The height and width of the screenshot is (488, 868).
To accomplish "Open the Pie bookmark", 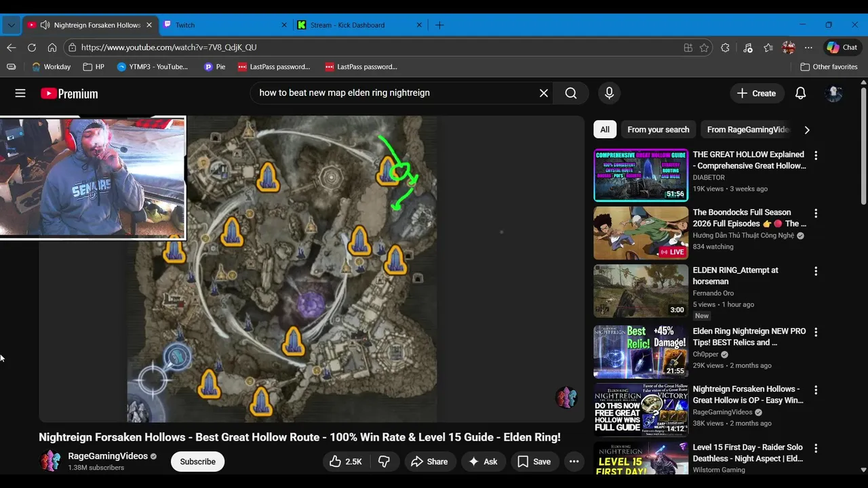I will point(214,67).
